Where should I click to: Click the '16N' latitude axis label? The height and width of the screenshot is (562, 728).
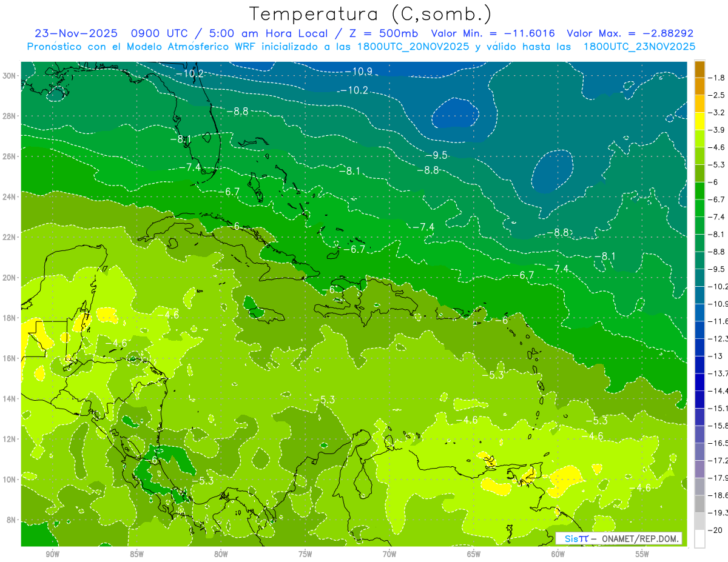(9, 358)
